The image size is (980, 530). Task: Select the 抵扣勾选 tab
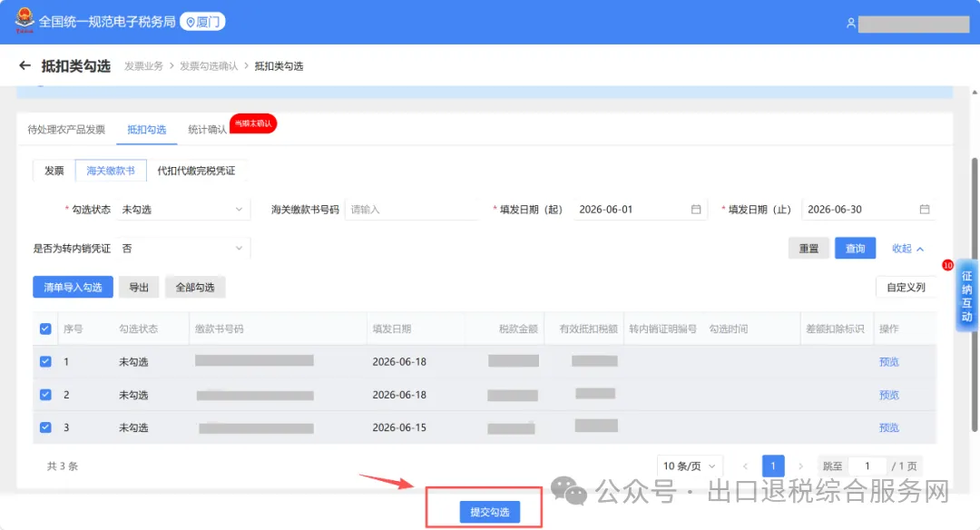click(147, 130)
